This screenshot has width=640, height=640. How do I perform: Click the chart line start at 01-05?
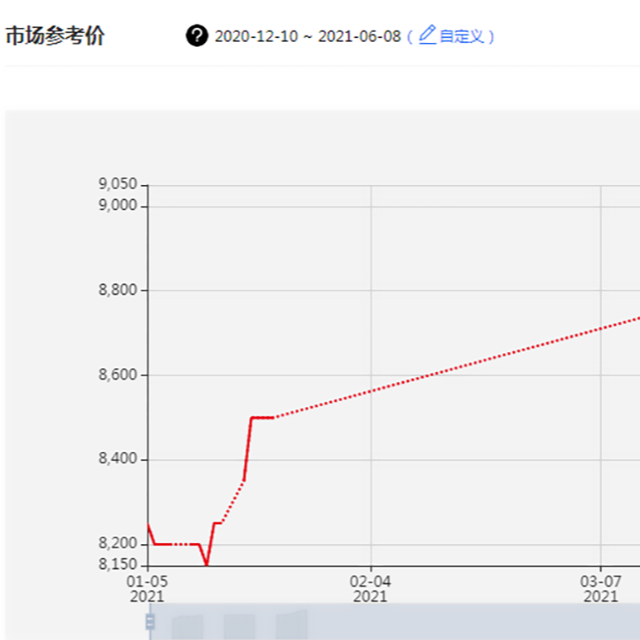[x=149, y=524]
